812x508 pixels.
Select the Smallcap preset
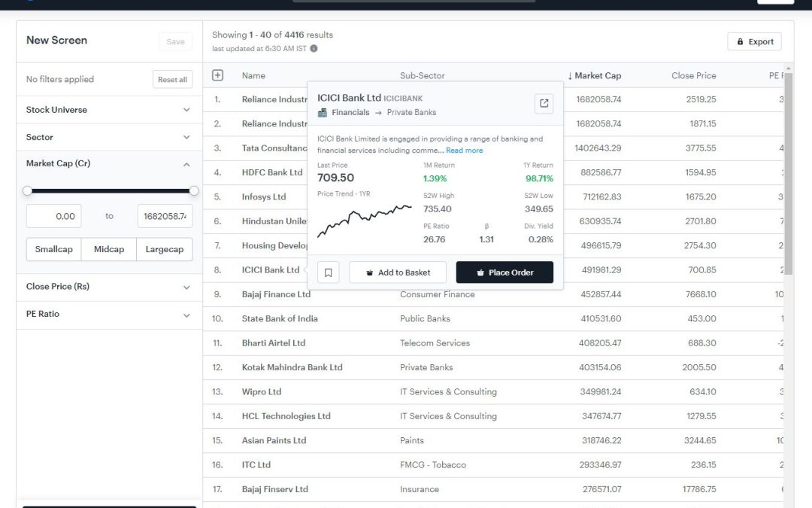tap(54, 249)
